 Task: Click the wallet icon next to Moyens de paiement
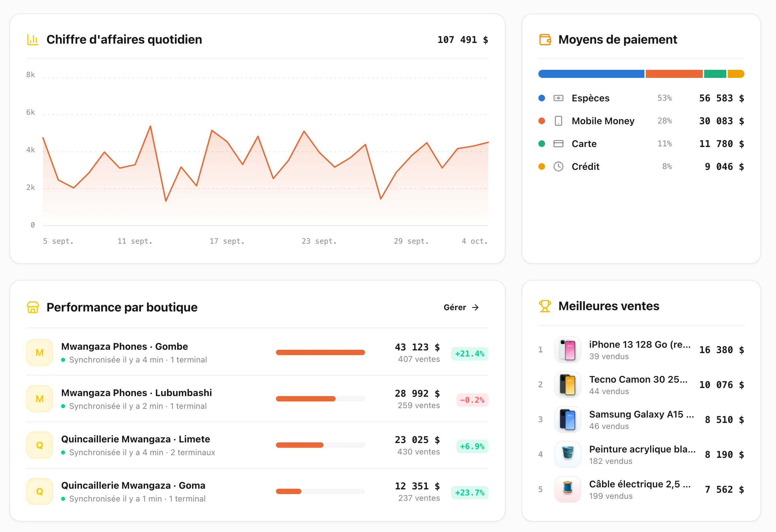pyautogui.click(x=545, y=40)
